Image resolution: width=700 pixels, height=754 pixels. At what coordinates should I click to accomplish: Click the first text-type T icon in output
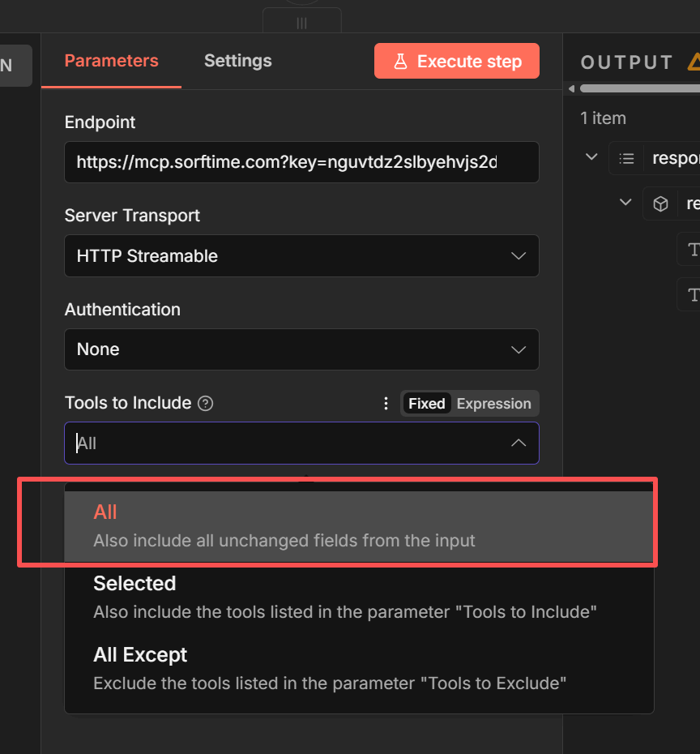693,250
